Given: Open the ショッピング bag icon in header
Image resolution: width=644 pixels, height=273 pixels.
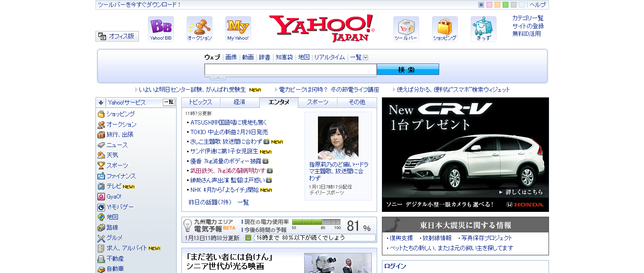Looking at the screenshot, I should point(445,29).
